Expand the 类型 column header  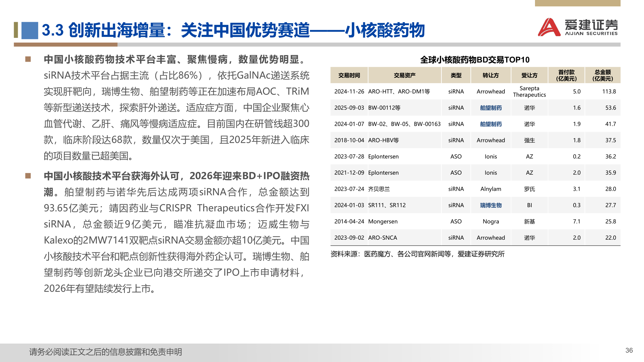[x=456, y=75]
